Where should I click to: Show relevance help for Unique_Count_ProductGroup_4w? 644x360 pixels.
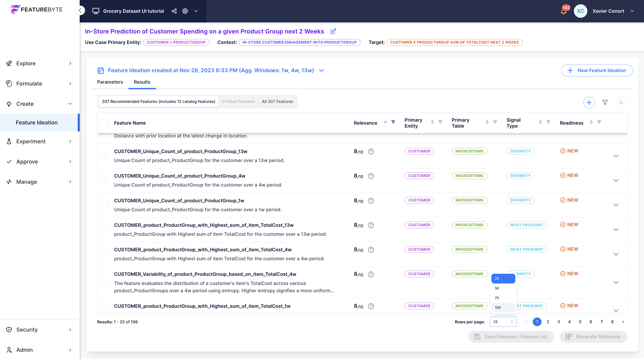(371, 176)
